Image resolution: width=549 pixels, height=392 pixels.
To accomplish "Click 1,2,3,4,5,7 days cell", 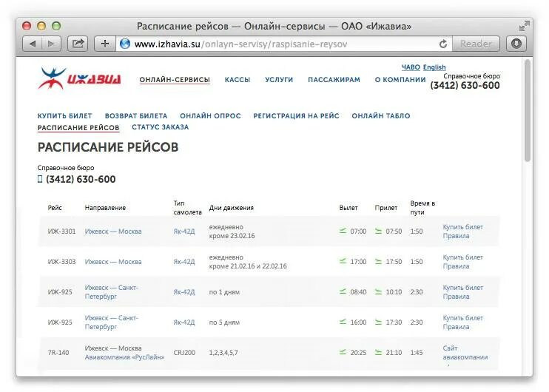I will [x=223, y=353].
